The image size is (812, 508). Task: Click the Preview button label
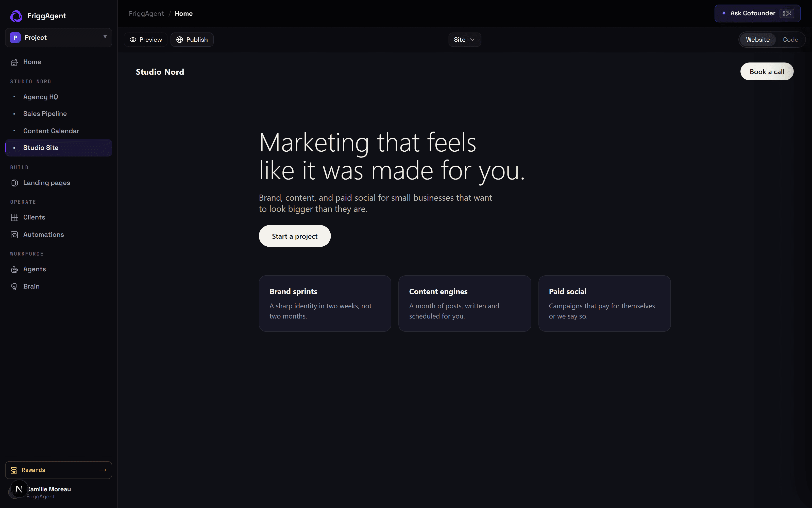(151, 40)
